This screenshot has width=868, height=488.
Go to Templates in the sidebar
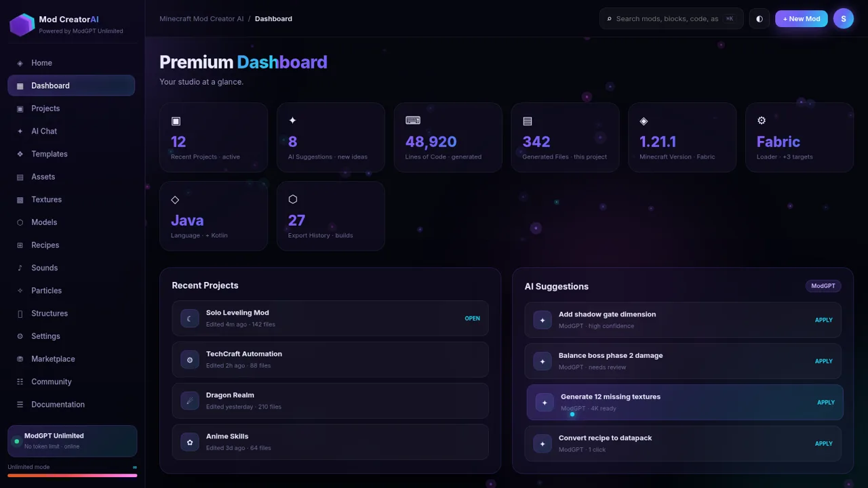71,154
